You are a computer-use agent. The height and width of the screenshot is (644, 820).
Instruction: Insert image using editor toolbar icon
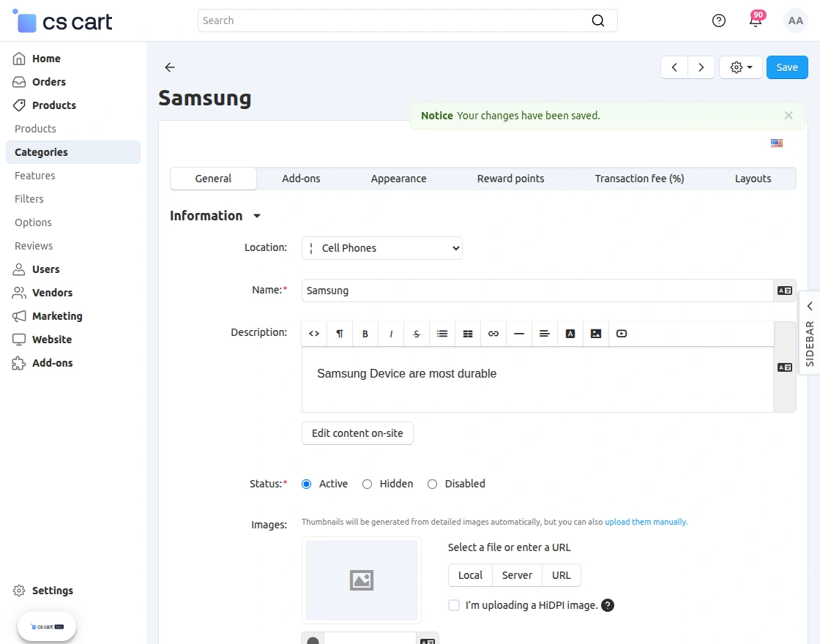click(596, 334)
